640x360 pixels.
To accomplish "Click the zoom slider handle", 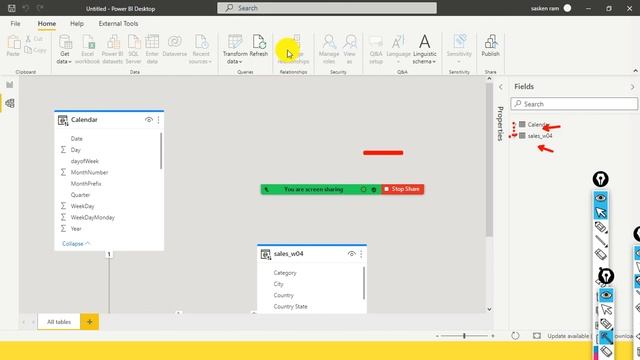I will (464, 336).
